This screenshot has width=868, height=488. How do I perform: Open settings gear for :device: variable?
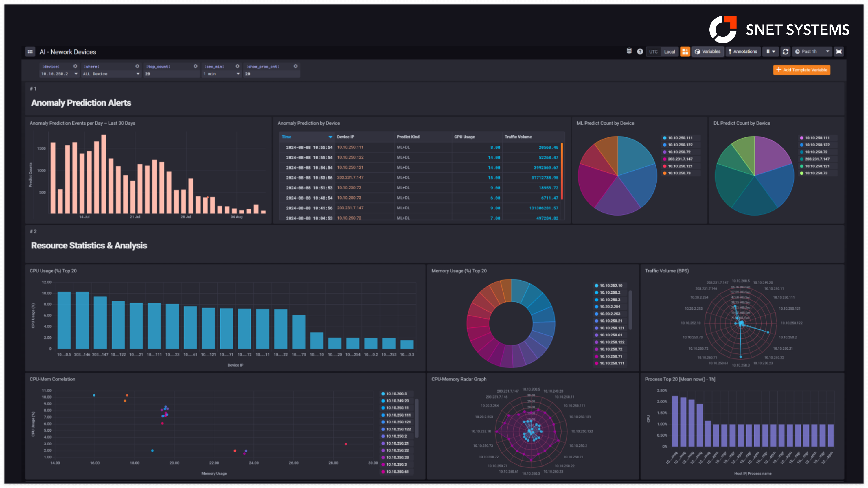75,66
